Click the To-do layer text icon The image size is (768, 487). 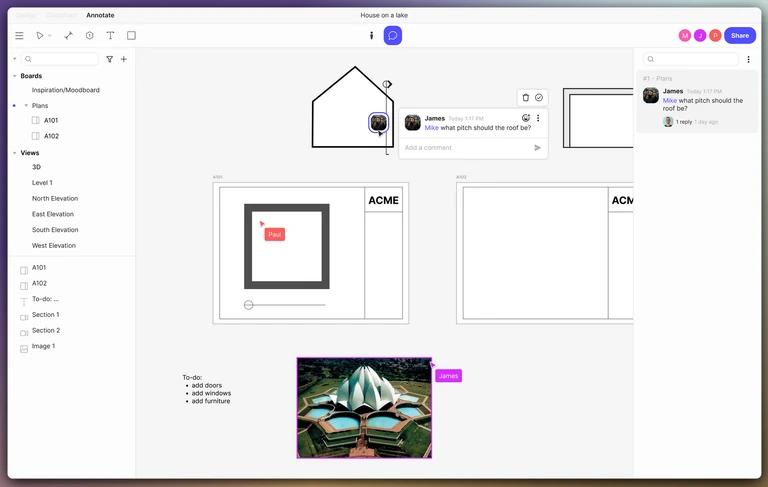pyautogui.click(x=24, y=302)
